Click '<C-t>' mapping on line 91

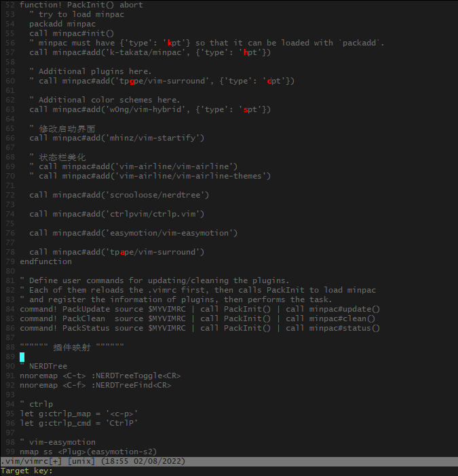pyautogui.click(x=75, y=376)
